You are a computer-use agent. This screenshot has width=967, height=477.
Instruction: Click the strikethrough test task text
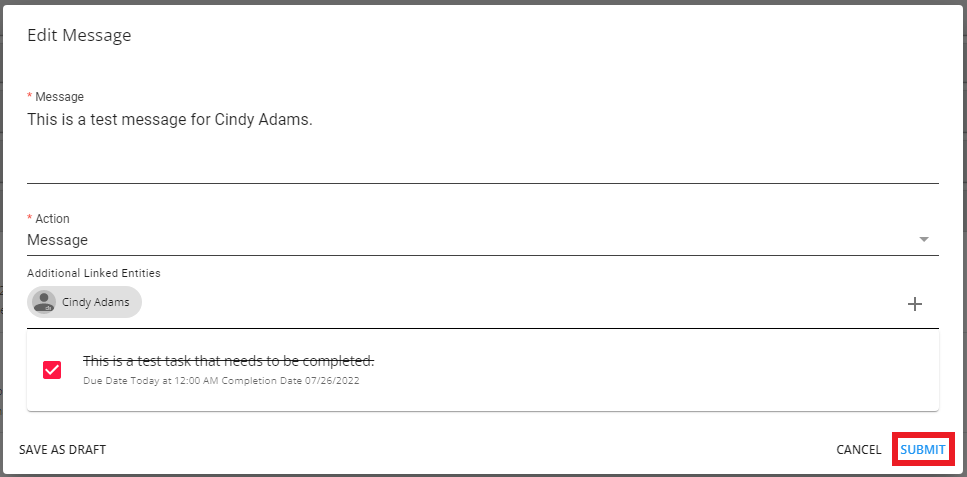228,360
